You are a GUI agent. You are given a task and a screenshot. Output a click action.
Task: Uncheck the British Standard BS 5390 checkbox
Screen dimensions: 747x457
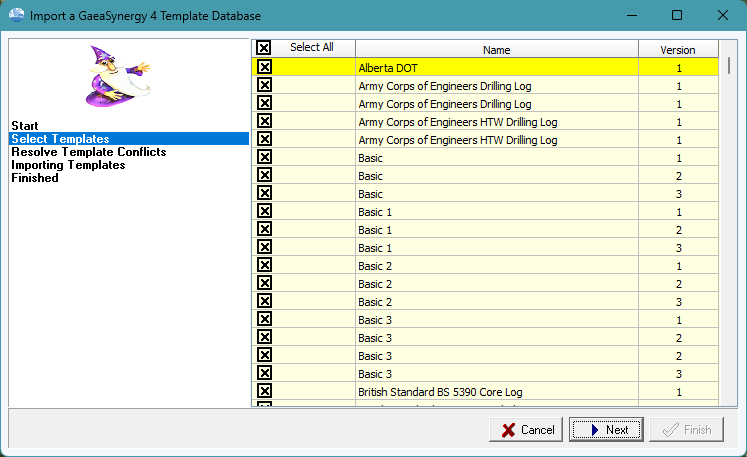[x=264, y=391]
